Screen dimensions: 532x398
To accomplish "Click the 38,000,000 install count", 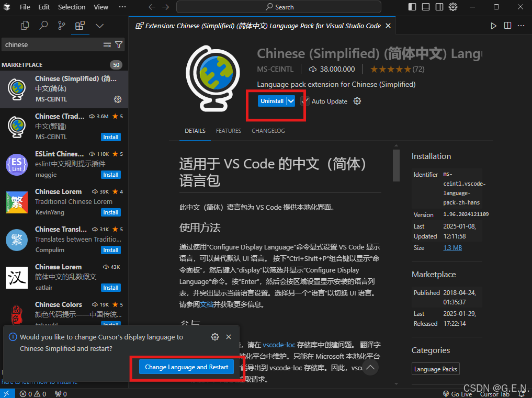I will click(x=332, y=69).
